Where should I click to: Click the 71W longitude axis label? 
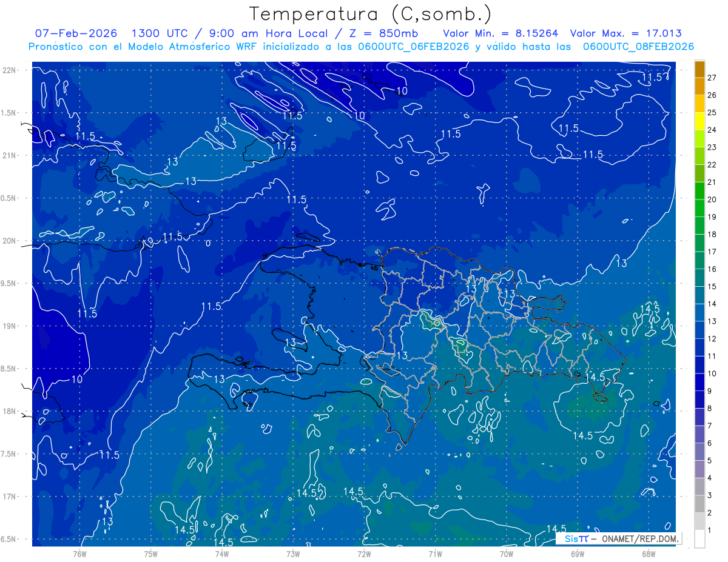coord(435,554)
